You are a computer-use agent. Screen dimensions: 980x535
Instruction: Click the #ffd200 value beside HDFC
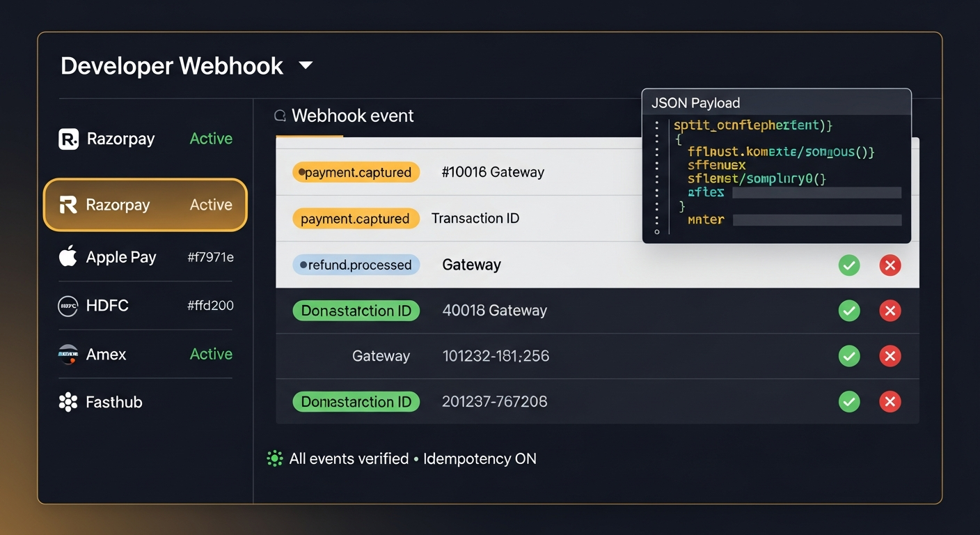210,305
